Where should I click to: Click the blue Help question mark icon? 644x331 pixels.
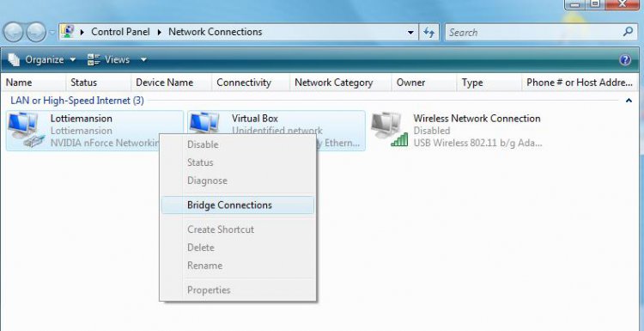625,60
